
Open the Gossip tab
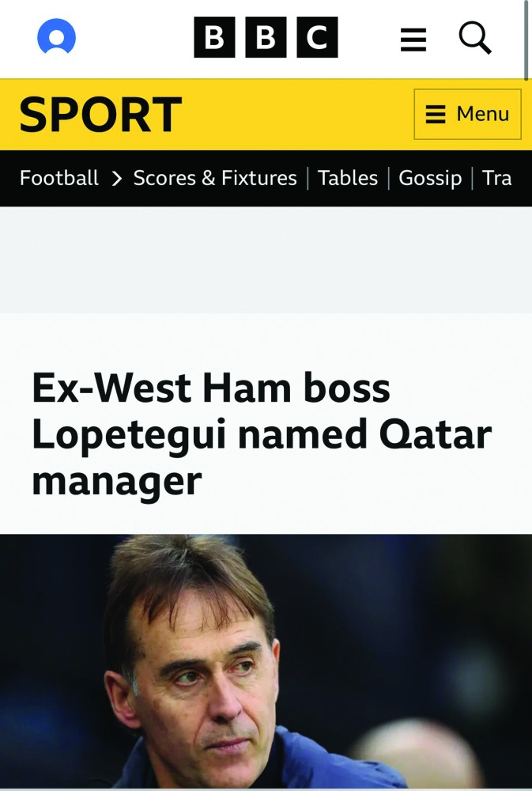[430, 178]
